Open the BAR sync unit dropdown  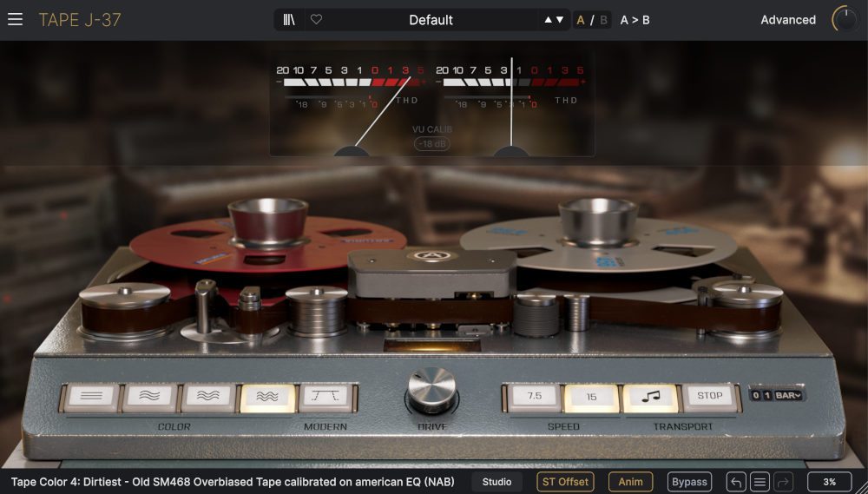point(790,395)
